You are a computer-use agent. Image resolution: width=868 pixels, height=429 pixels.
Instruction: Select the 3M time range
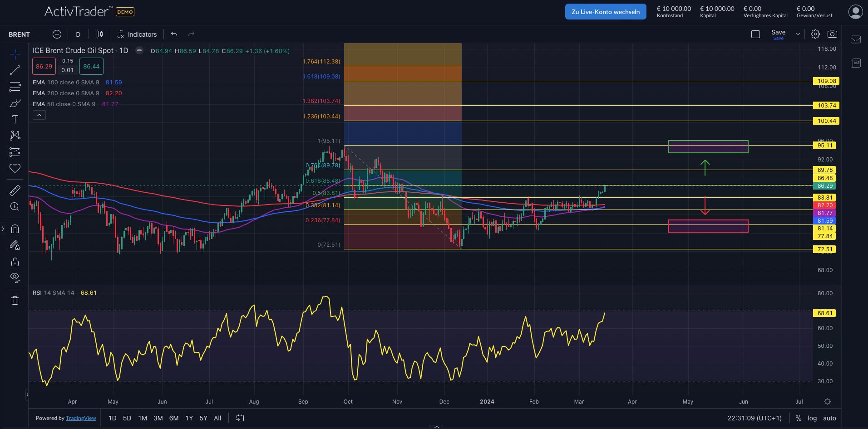pyautogui.click(x=158, y=418)
